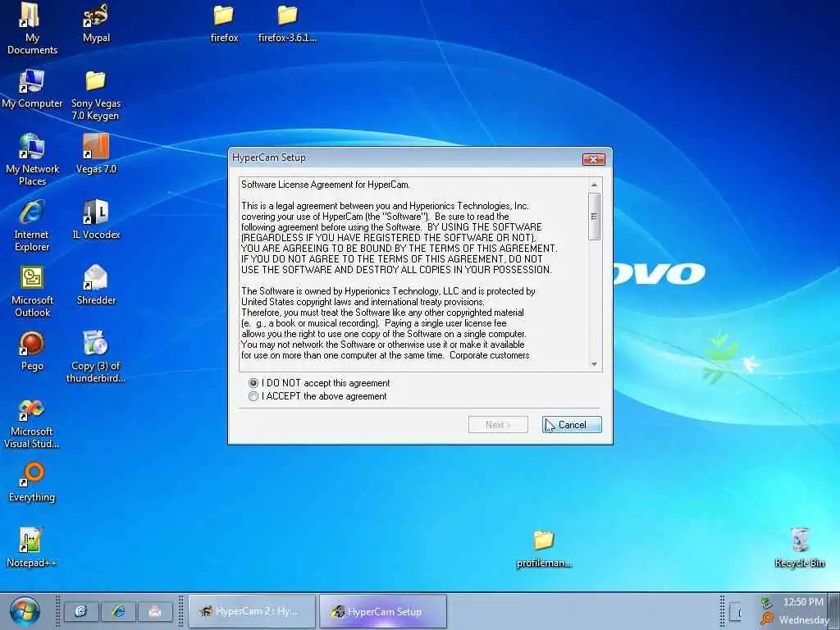Select the Pego desktop shortcut

pos(32,351)
